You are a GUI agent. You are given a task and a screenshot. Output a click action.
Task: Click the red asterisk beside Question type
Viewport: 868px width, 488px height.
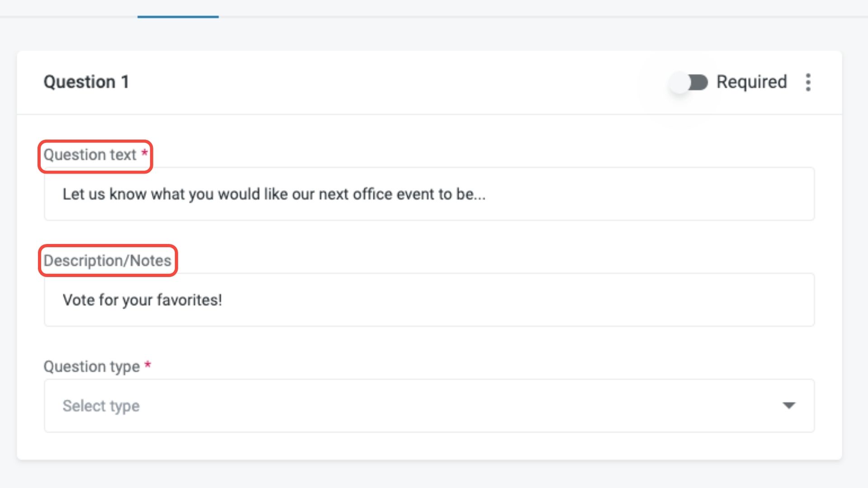click(147, 365)
